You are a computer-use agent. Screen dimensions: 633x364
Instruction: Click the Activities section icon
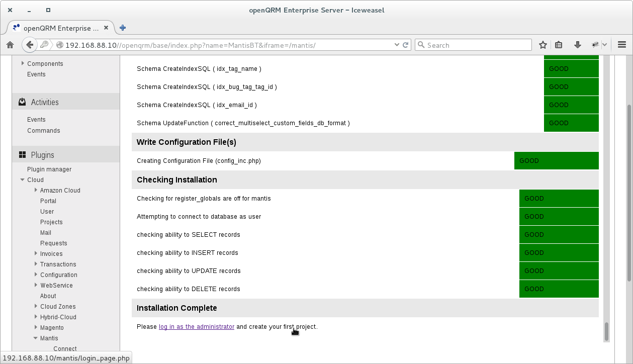click(22, 102)
